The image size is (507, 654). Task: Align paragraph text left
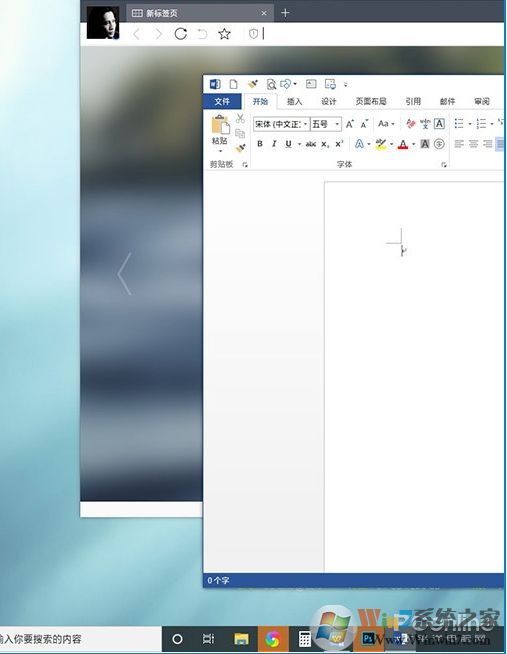pos(459,144)
